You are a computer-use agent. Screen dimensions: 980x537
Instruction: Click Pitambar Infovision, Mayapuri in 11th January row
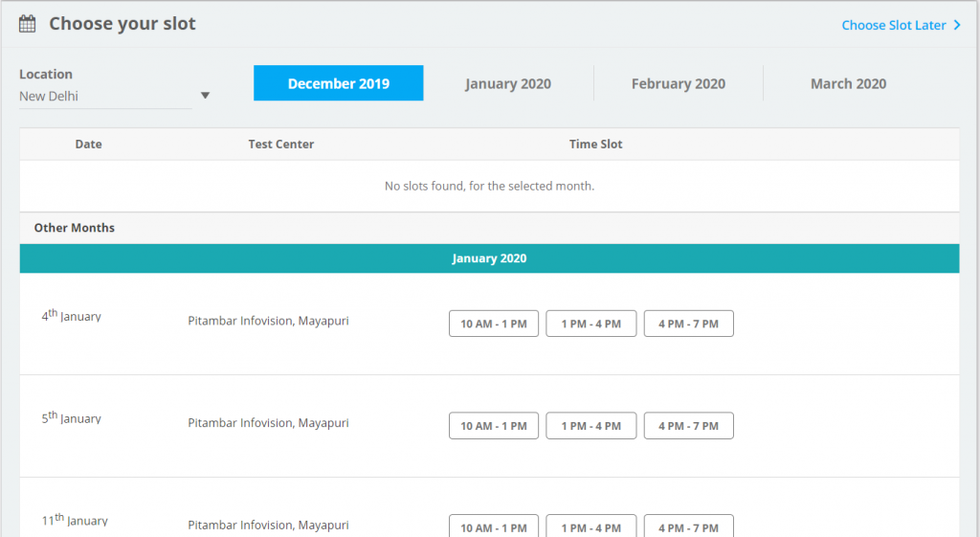click(268, 526)
